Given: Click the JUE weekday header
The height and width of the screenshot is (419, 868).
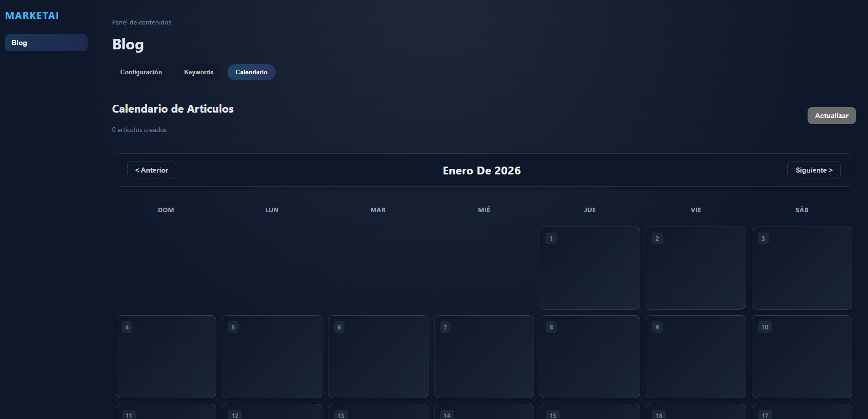Looking at the screenshot, I should [590, 210].
